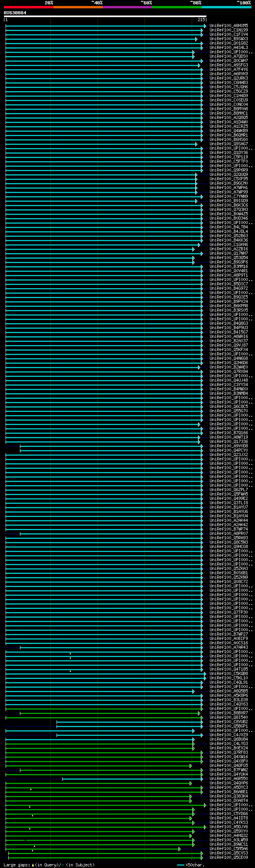The image size is (255, 868).
Task: Select UniRef100_Q7TP30 label
Action: pos(229,612)
